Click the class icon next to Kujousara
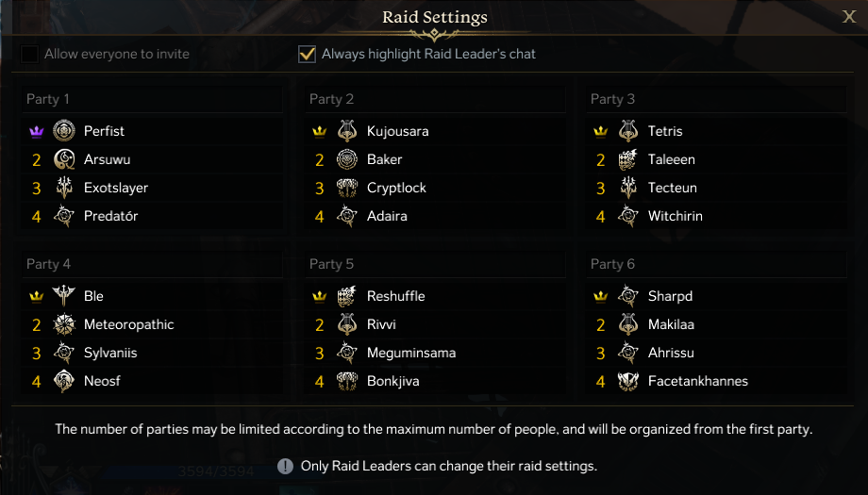 (x=347, y=131)
